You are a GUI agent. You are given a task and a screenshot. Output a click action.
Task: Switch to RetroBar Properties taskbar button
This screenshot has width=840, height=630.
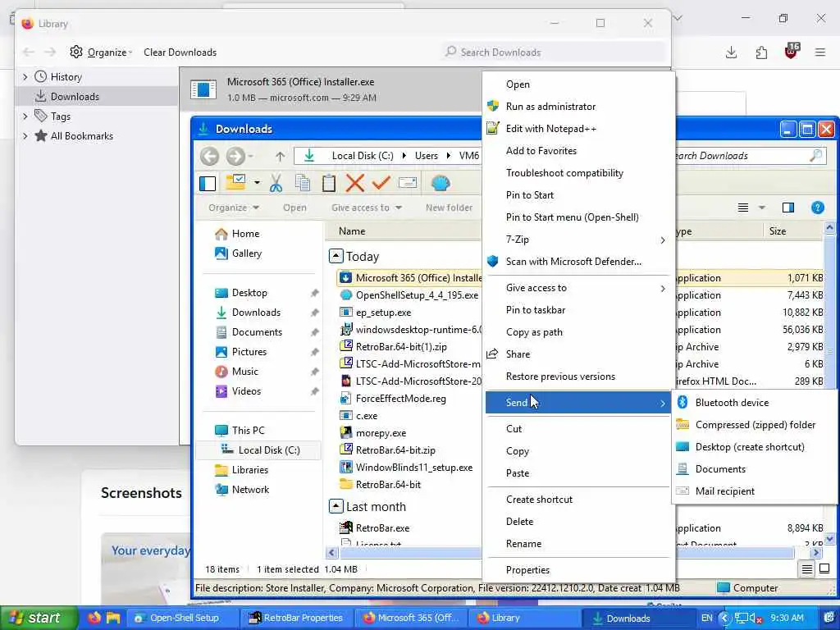tap(295, 618)
